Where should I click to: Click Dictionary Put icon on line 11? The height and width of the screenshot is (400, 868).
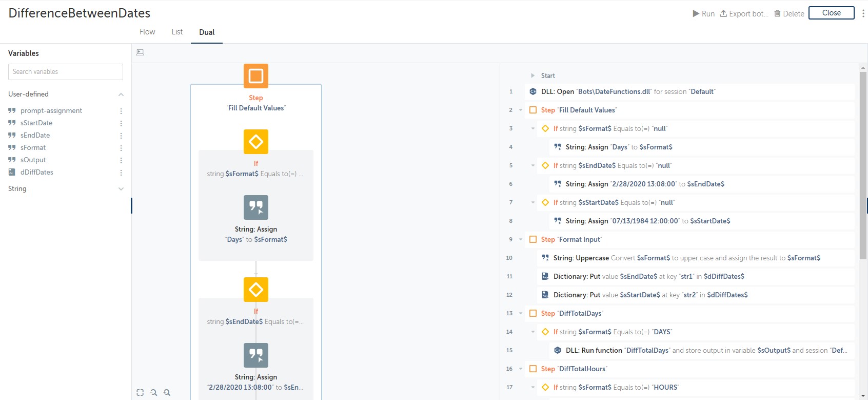point(545,276)
